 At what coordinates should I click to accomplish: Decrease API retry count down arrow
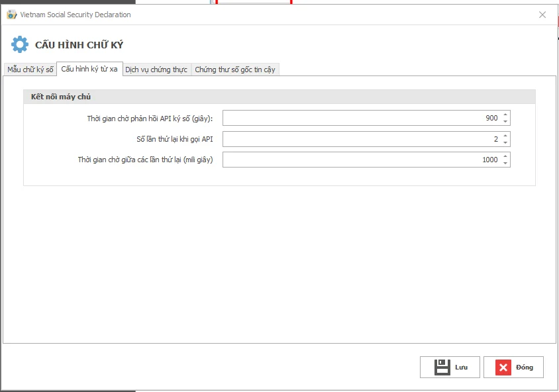(505, 142)
